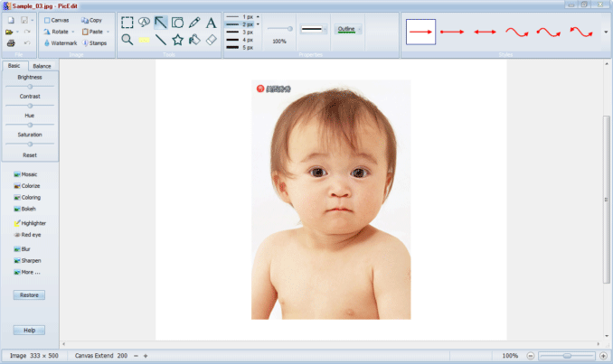Choose the first wavy arrow style
Screen dimensions: 613x364
coord(517,32)
